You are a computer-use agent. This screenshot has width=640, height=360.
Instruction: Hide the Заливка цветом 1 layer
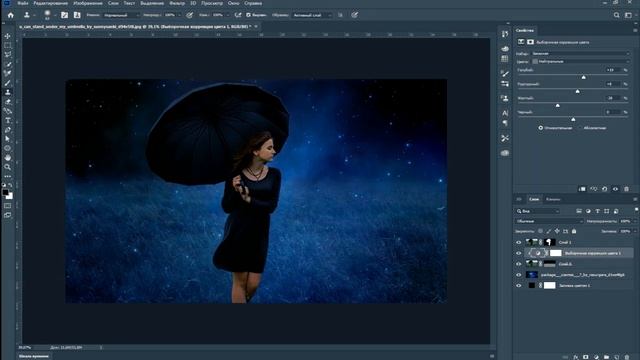pos(518,286)
